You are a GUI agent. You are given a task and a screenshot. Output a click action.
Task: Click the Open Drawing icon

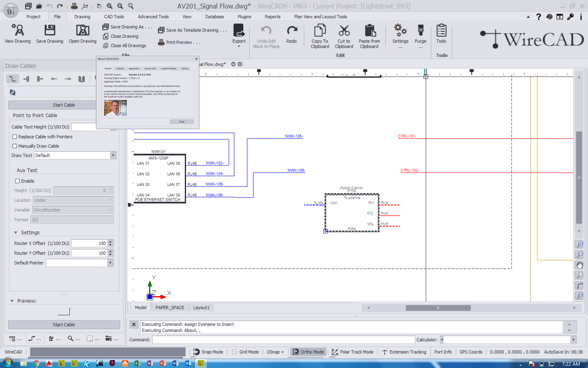83,30
